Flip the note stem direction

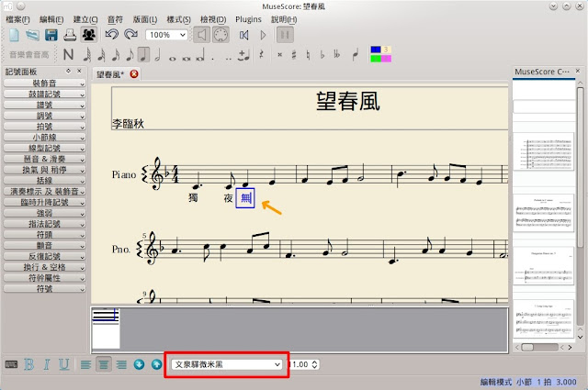coord(356,55)
